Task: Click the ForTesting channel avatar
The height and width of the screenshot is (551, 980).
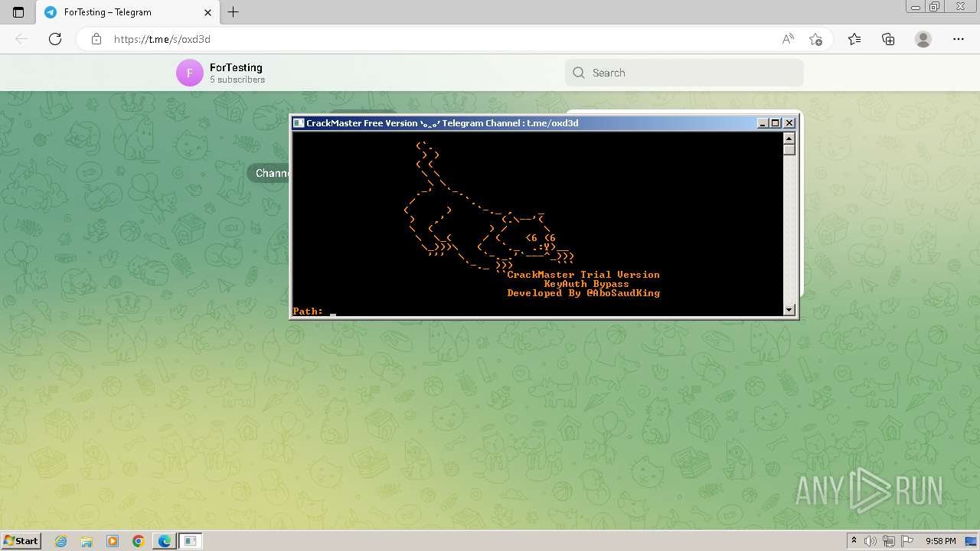Action: (x=190, y=73)
